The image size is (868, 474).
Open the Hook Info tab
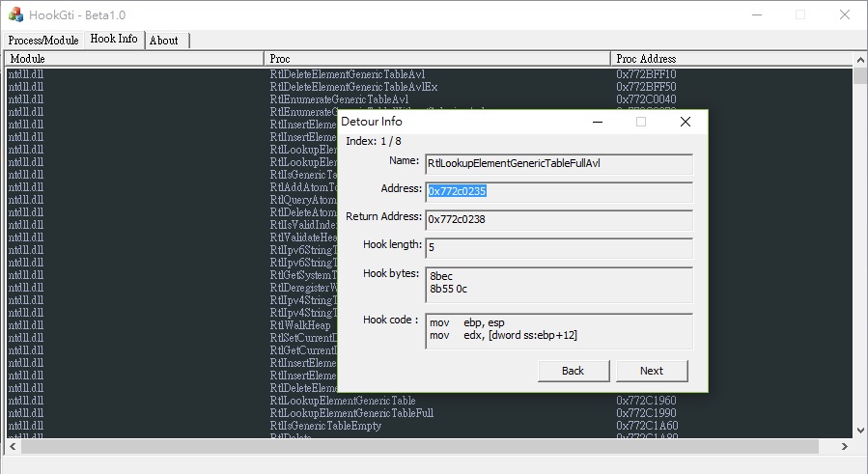(x=114, y=40)
